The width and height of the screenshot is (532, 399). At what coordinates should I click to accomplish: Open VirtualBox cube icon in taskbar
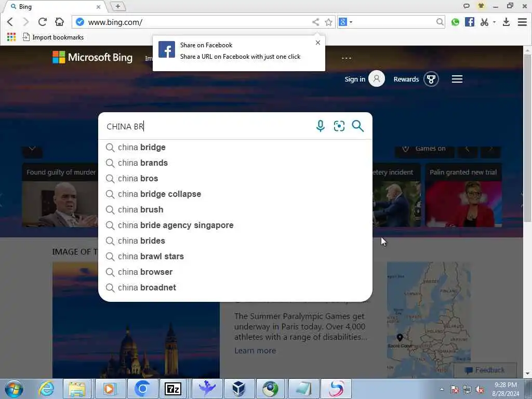238,389
